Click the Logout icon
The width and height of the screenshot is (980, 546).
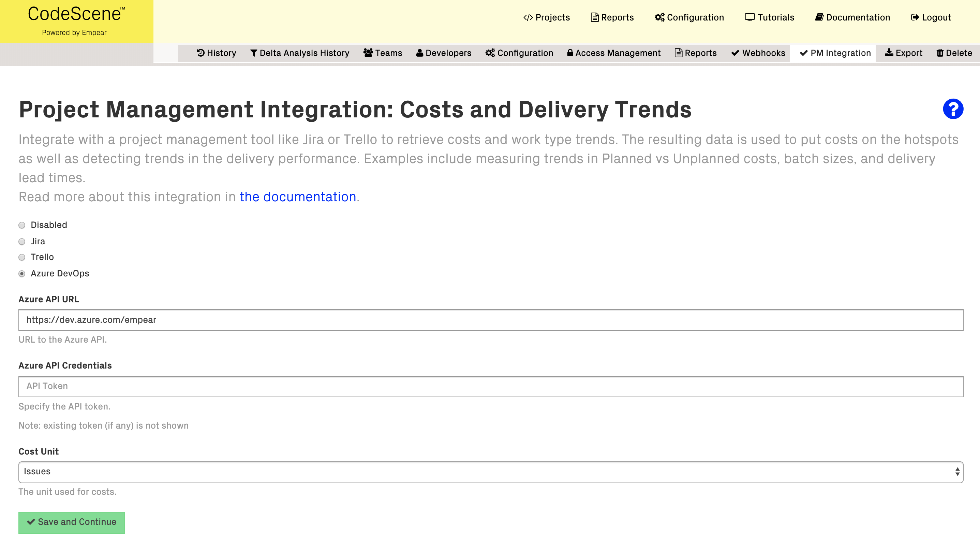pyautogui.click(x=915, y=17)
